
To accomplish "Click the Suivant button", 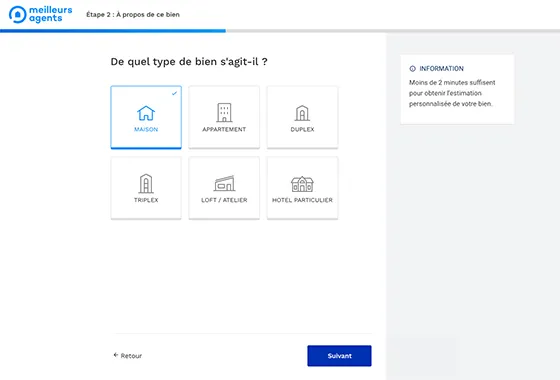I will pos(339,356).
